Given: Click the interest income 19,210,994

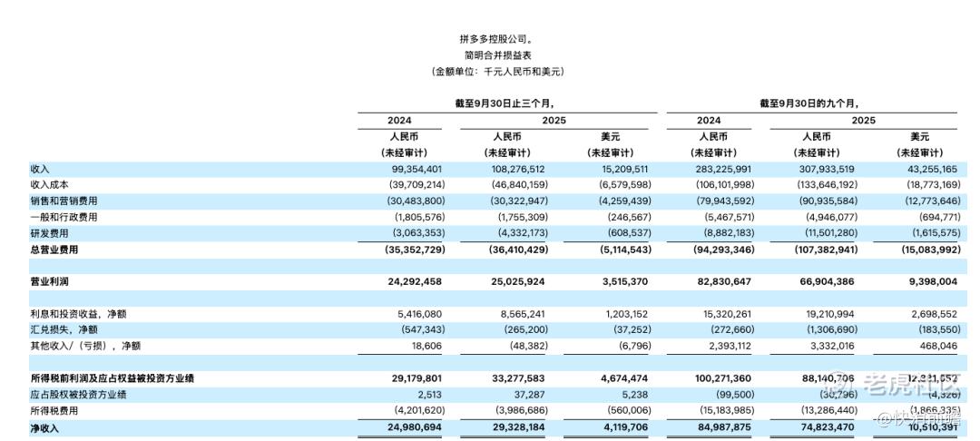Looking at the screenshot, I should [x=831, y=314].
